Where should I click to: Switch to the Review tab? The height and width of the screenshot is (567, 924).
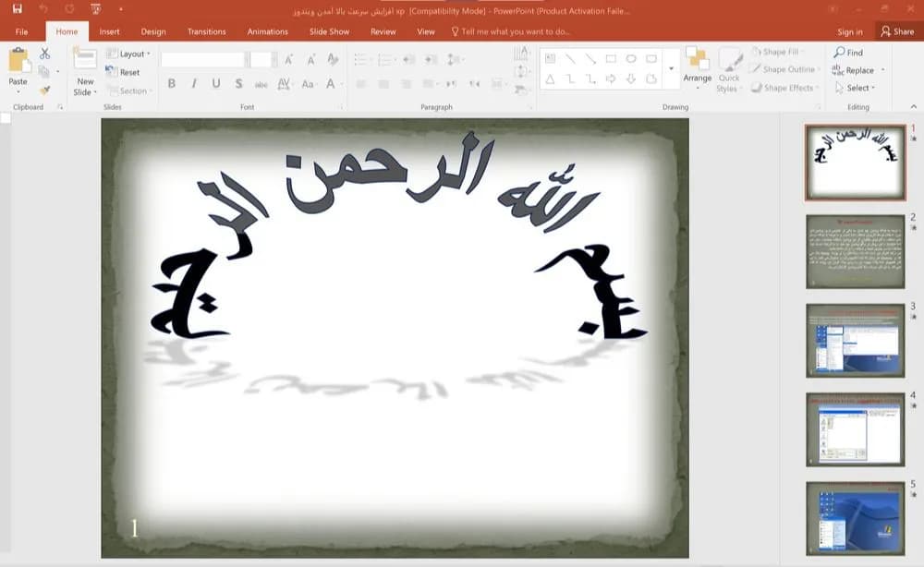(x=383, y=31)
